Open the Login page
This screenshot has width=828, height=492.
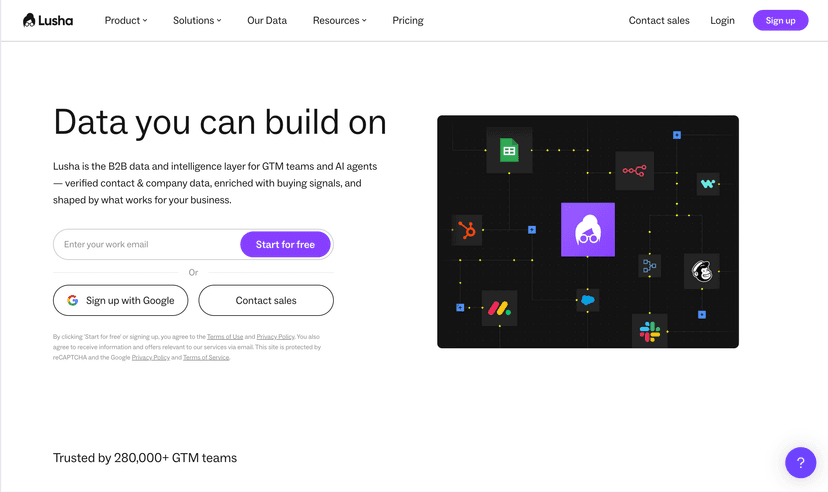coord(722,21)
